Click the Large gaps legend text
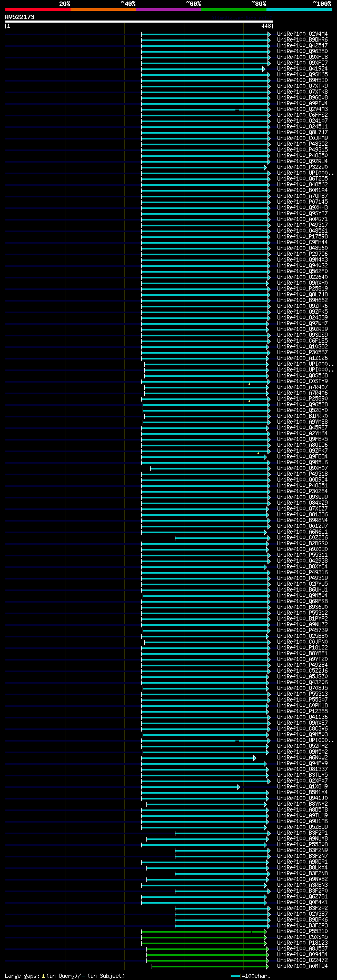The image size is (337, 980). 65,976
